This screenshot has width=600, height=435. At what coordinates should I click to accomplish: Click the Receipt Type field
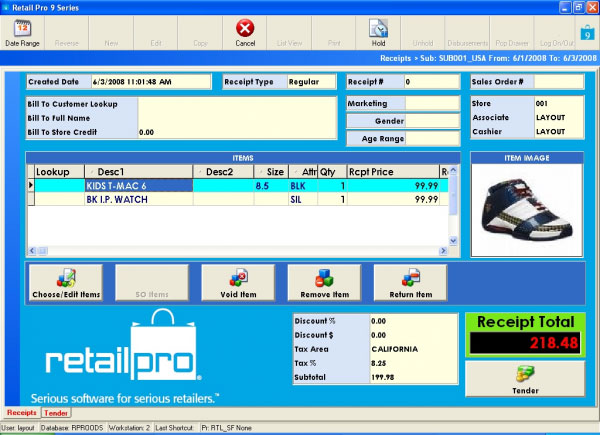point(311,81)
